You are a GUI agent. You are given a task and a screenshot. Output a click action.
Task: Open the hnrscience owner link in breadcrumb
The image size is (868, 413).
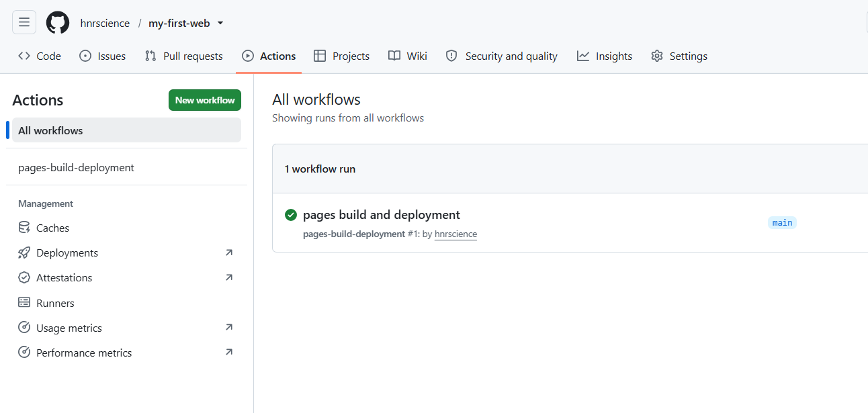(105, 23)
